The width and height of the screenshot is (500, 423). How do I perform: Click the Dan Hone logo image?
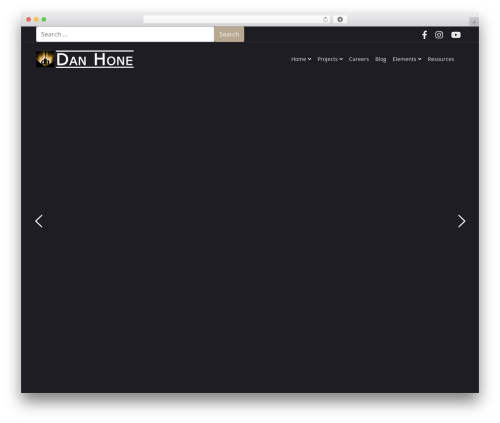[x=45, y=59]
